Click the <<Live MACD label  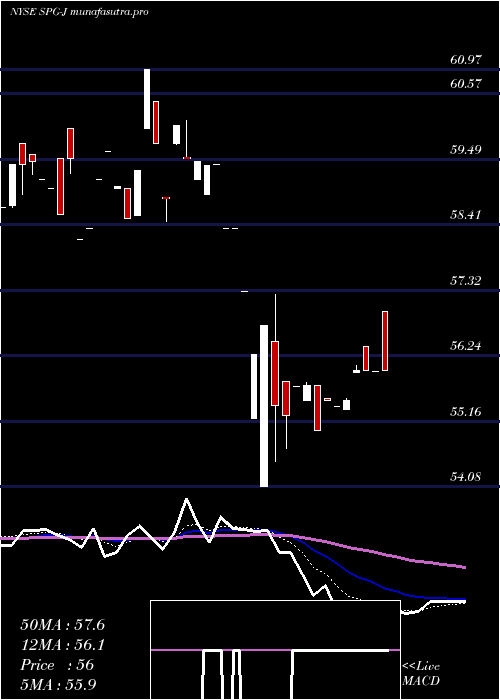421,674
